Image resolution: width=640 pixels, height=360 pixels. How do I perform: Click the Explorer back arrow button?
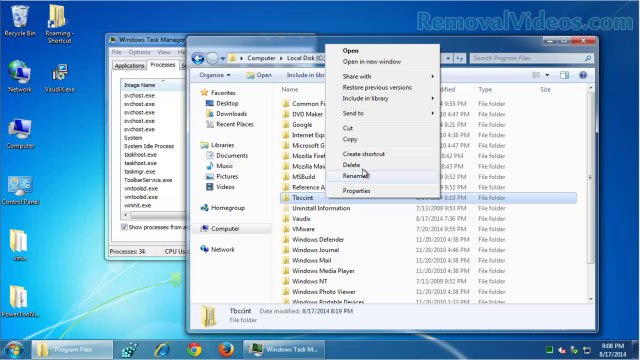[x=198, y=58]
